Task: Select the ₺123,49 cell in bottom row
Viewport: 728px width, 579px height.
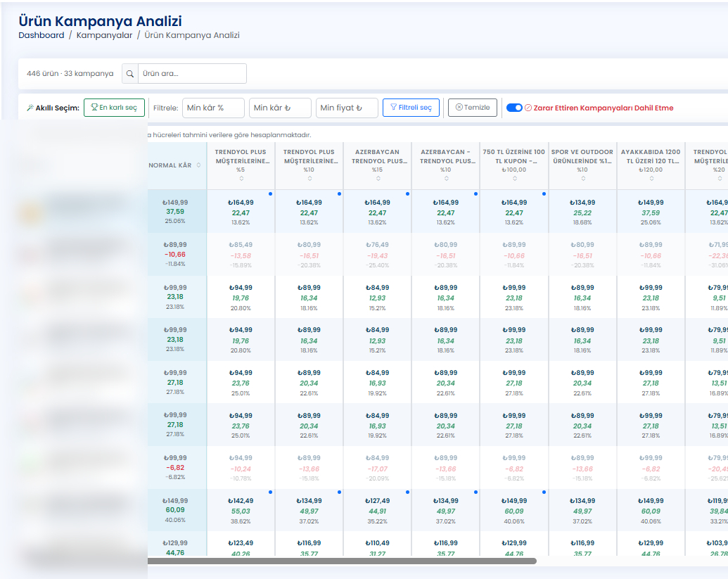Action: click(241, 545)
